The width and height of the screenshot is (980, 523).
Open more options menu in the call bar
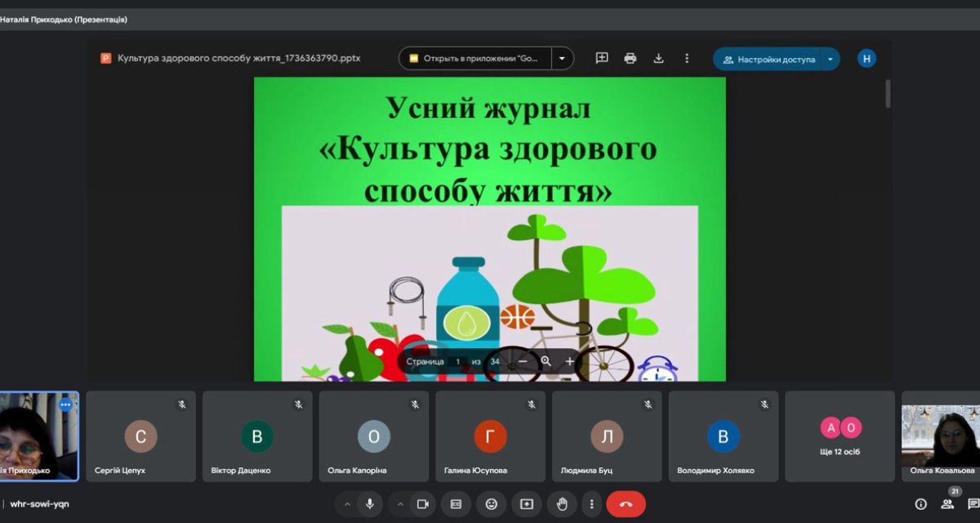coord(591,504)
